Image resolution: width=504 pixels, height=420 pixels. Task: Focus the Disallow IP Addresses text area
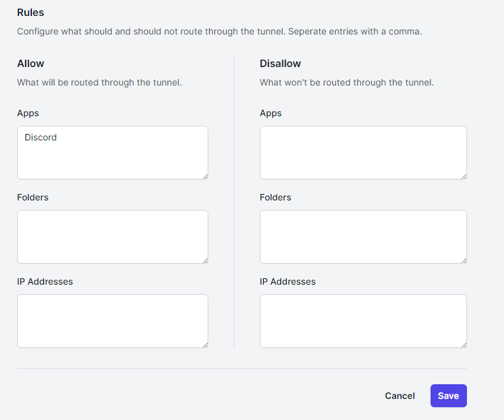click(363, 321)
